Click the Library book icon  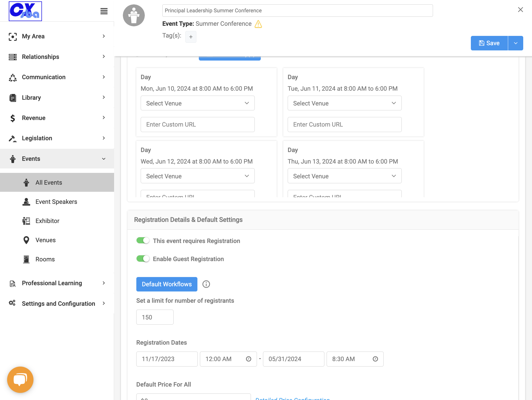coord(13,98)
